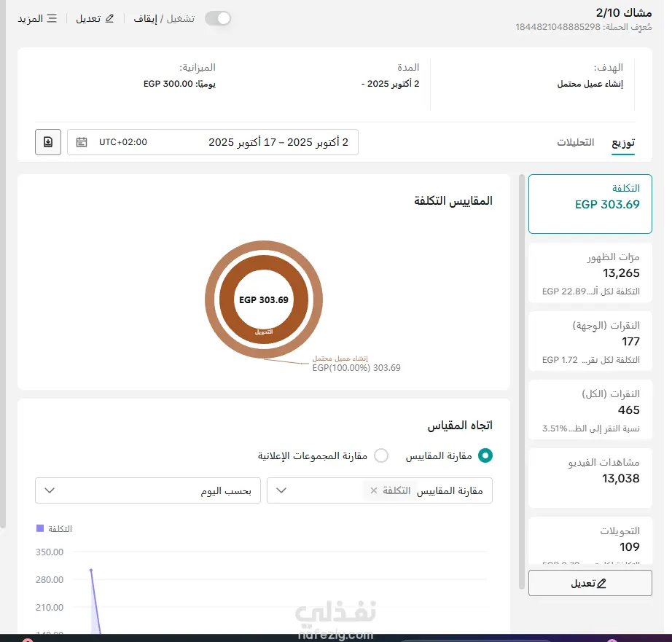Click the pencil icon in bottom تعديل button
Image resolution: width=672 pixels, height=642 pixels.
click(601, 583)
